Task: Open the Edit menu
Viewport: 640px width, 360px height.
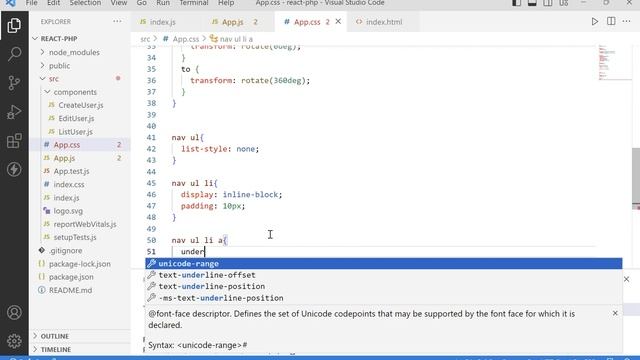Action: (53, 3)
